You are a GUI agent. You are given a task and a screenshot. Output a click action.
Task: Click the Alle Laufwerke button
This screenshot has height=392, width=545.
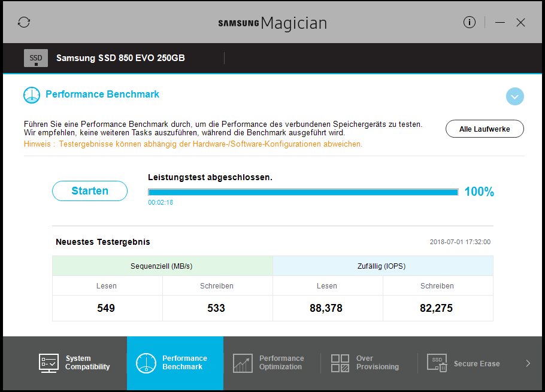[x=485, y=129]
